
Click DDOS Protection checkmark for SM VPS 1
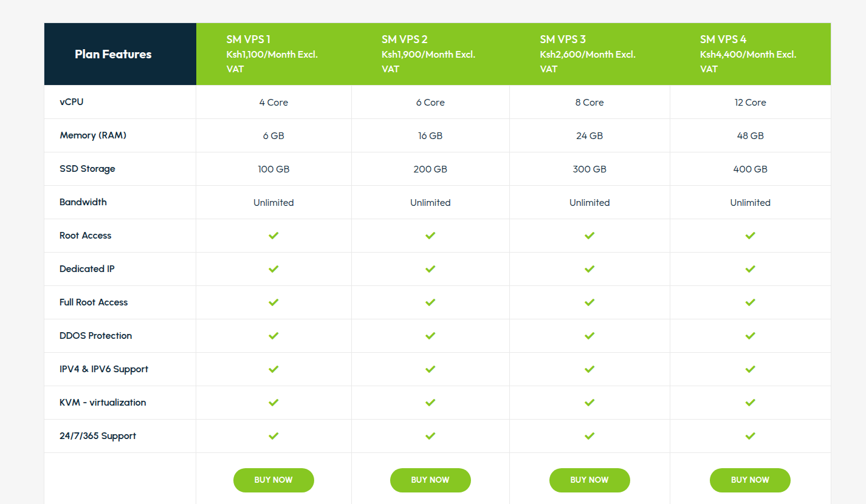point(273,336)
